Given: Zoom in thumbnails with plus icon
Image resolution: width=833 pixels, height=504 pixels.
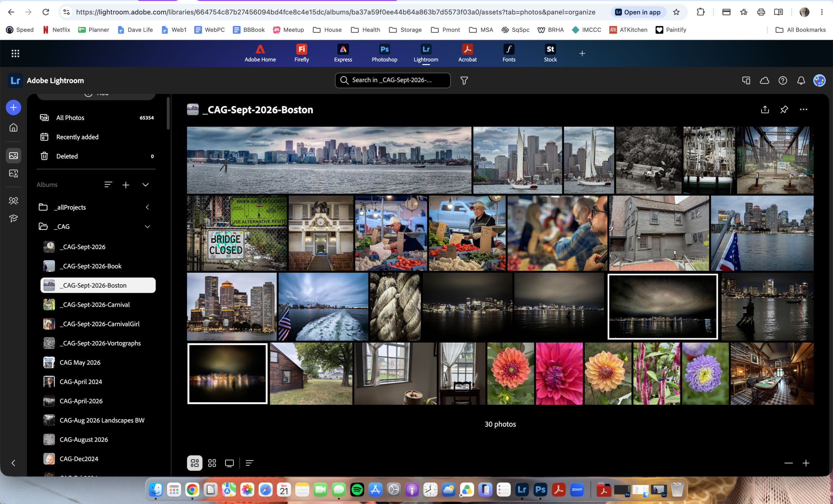Looking at the screenshot, I should tap(806, 463).
